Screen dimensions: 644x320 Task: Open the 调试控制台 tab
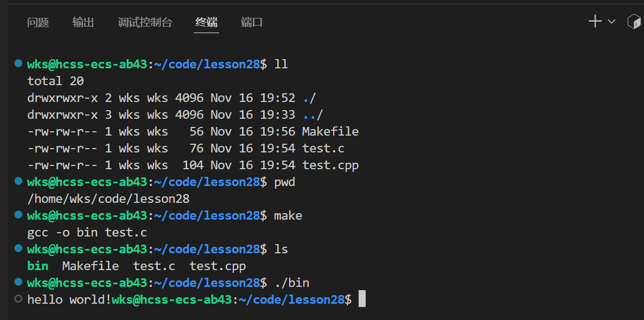click(145, 22)
